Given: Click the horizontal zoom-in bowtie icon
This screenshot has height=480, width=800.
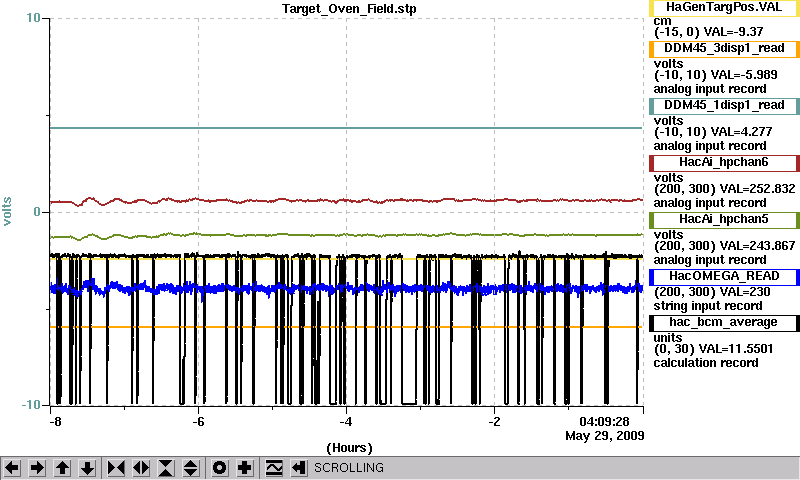Looking at the screenshot, I should pyautogui.click(x=116, y=468).
